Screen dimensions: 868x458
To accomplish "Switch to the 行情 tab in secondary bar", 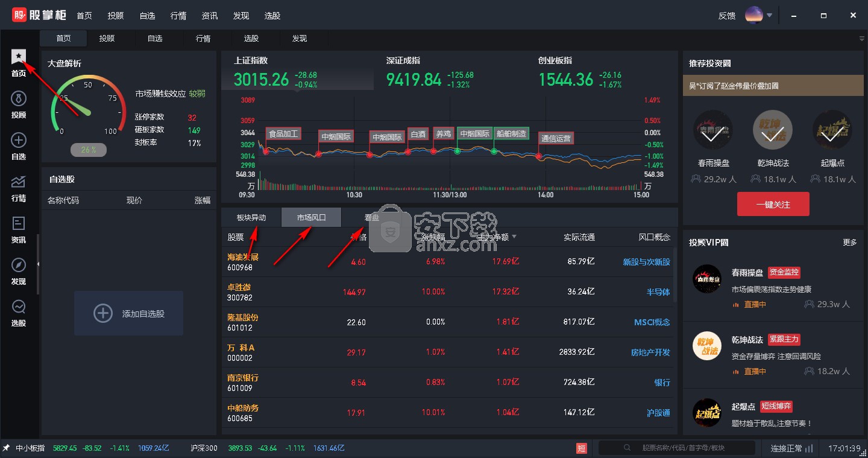I will click(x=203, y=39).
